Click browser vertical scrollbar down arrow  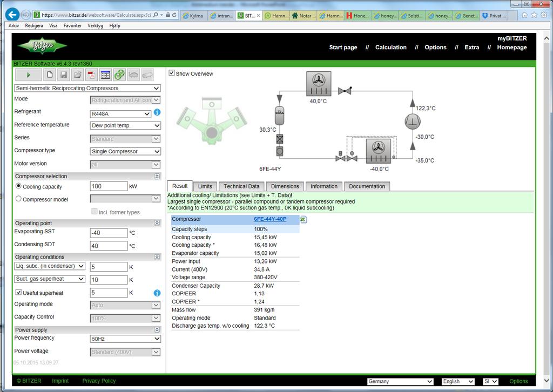(x=547, y=380)
